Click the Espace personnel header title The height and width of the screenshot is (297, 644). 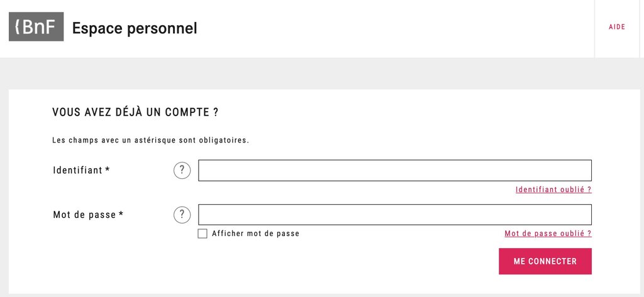point(135,28)
